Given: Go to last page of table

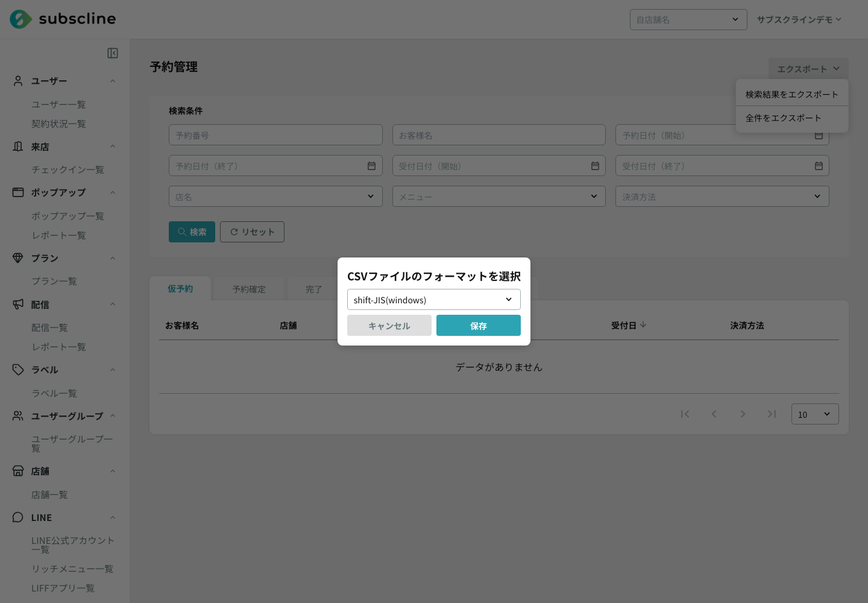Looking at the screenshot, I should point(772,414).
